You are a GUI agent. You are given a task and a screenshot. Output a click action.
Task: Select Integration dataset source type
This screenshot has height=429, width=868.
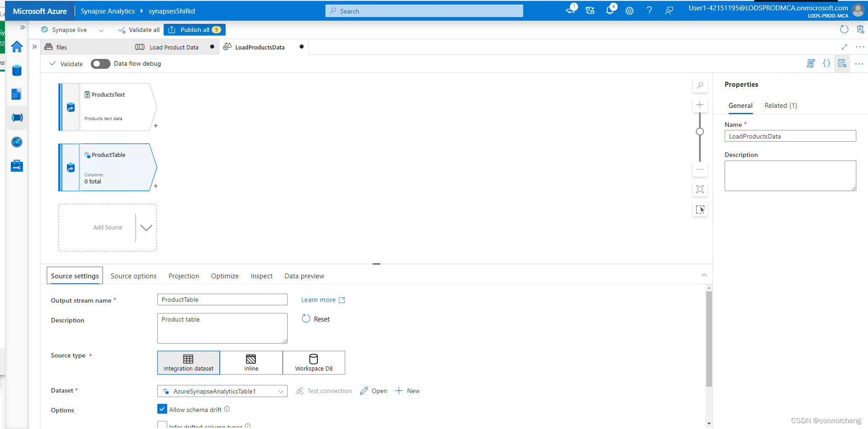tap(188, 362)
